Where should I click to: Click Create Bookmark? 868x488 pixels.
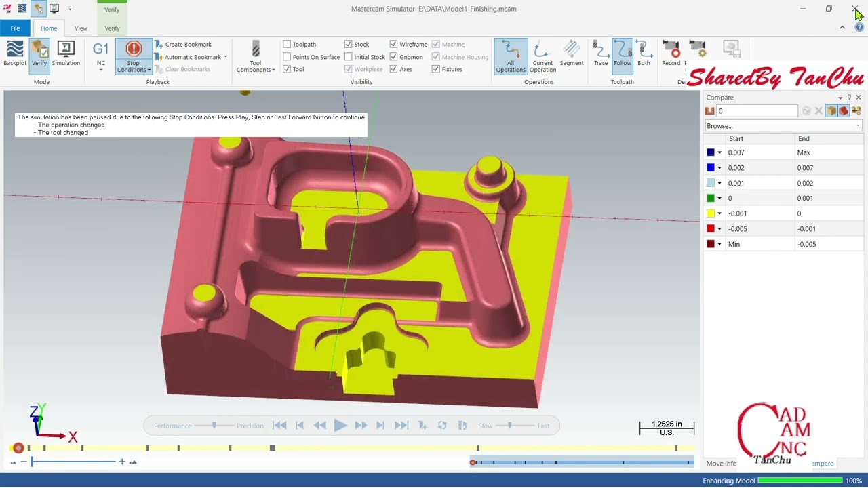[183, 45]
